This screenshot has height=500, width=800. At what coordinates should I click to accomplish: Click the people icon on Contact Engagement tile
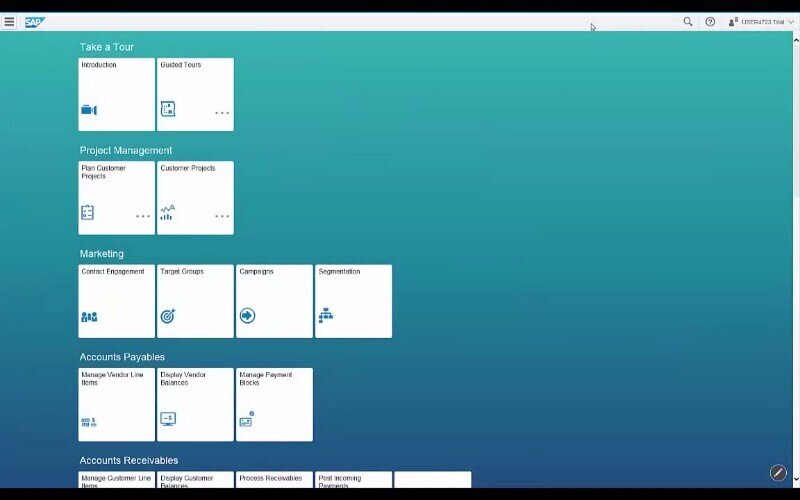[89, 317]
